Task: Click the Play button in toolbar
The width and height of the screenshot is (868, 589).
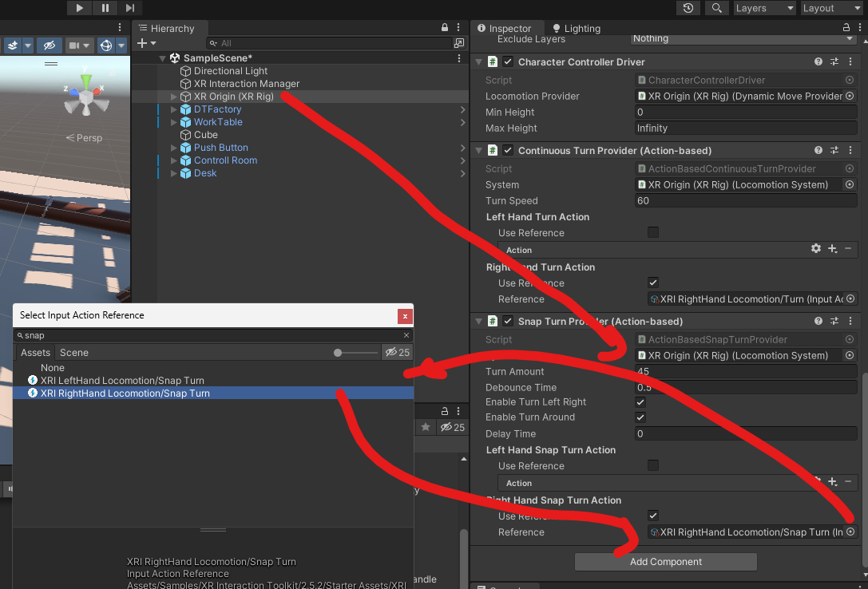Action: tap(79, 8)
